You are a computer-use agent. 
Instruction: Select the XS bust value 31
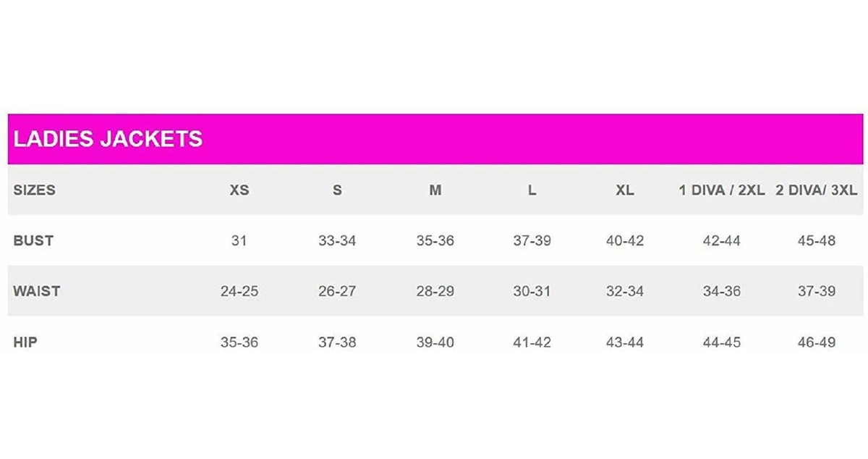[x=239, y=241]
